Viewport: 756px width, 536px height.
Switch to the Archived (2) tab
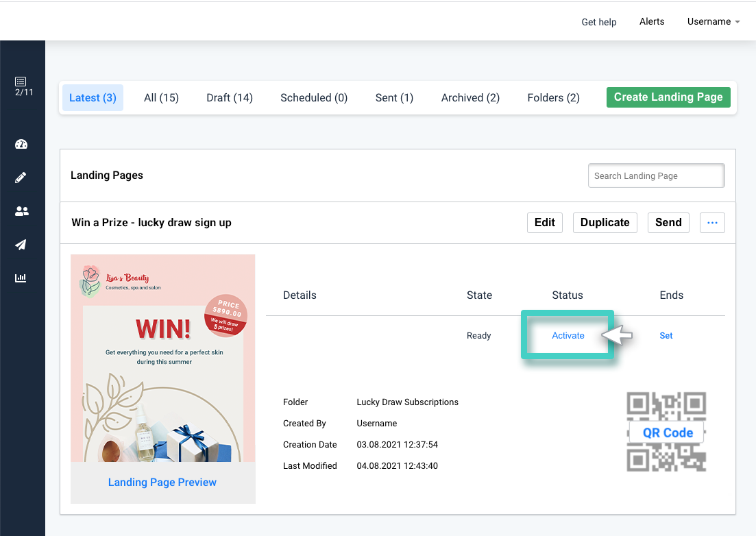coord(470,98)
